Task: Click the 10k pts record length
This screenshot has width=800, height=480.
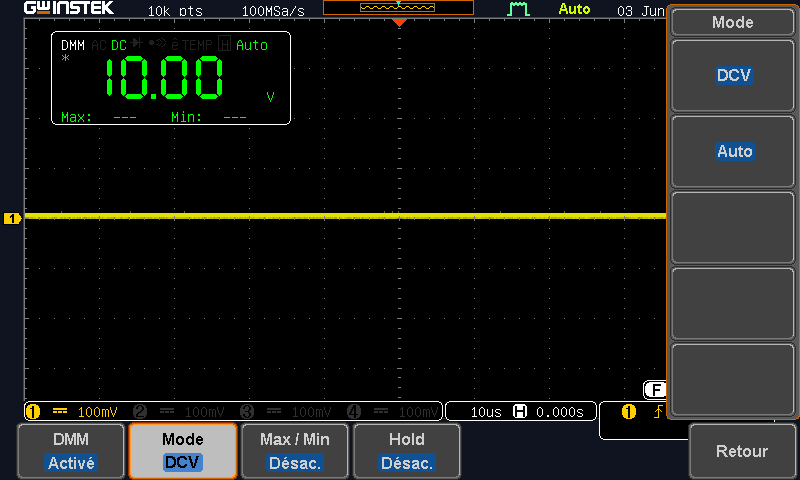Action: click(175, 11)
